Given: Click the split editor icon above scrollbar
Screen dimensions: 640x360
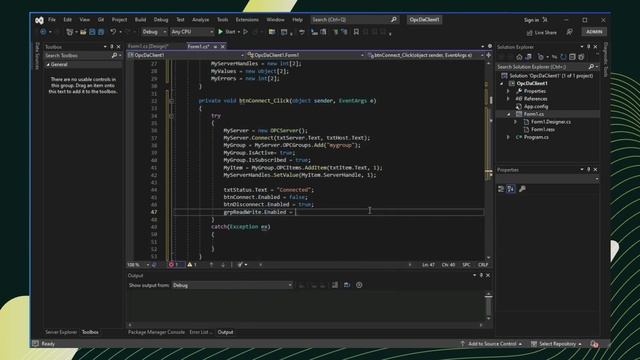Looking at the screenshot, I should [489, 55].
